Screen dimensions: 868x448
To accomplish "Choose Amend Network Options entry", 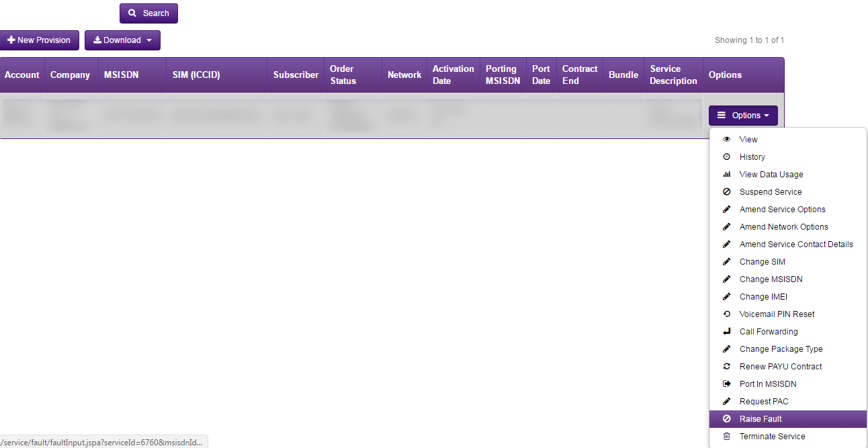I will pyautogui.click(x=787, y=227).
